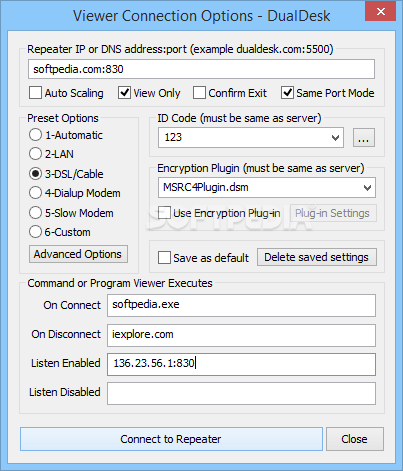Screen dimensions: 403x471
Task: Focus the Repeater IP address field
Action: click(201, 69)
